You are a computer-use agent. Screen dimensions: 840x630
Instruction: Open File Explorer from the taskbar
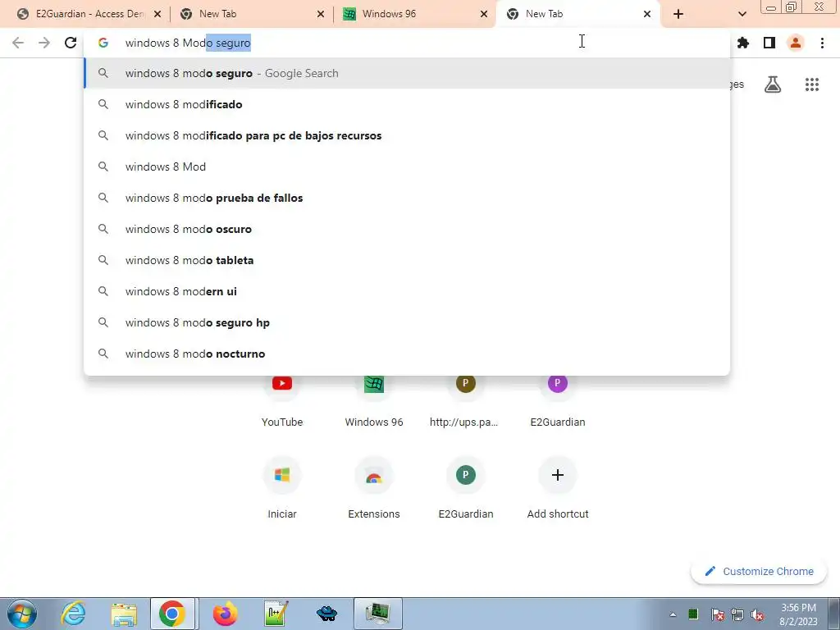(x=124, y=614)
